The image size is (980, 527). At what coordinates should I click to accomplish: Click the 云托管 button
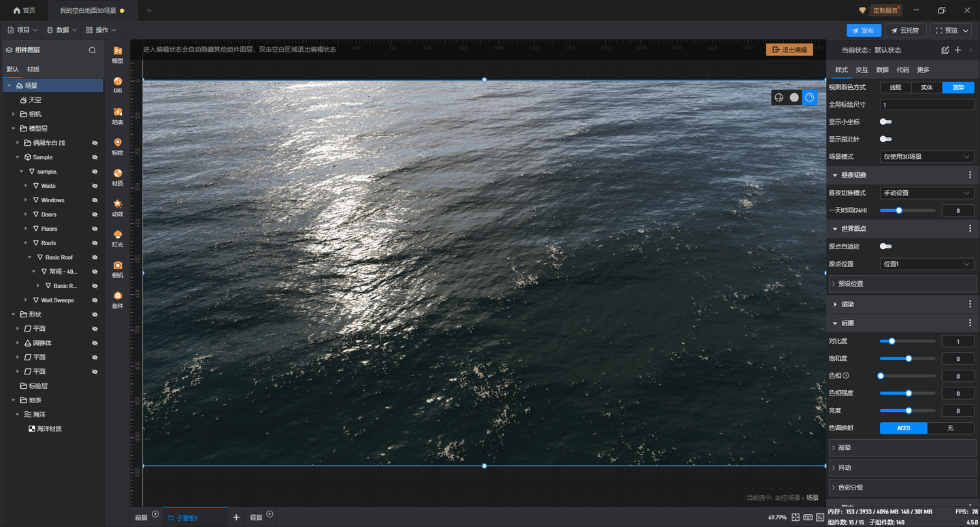[906, 31]
